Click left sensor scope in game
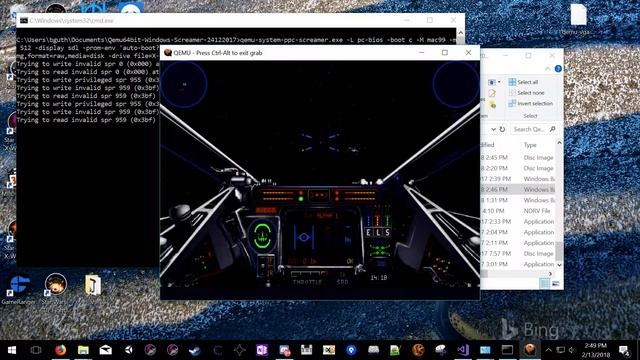The height and width of the screenshot is (360, 640). [x=184, y=84]
